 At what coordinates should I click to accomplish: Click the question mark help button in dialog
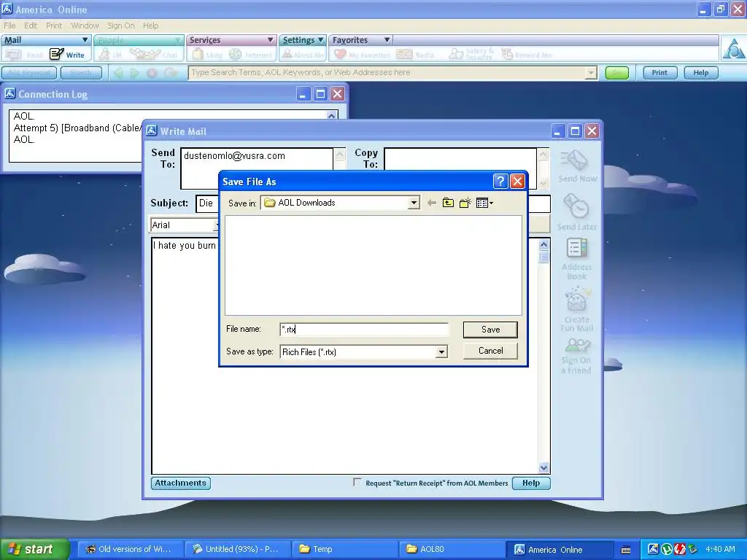[500, 181]
